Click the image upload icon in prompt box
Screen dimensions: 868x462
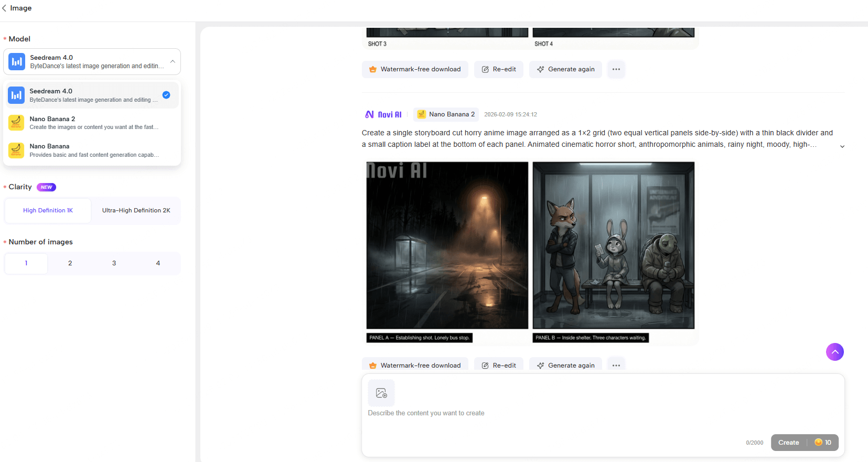point(381,393)
